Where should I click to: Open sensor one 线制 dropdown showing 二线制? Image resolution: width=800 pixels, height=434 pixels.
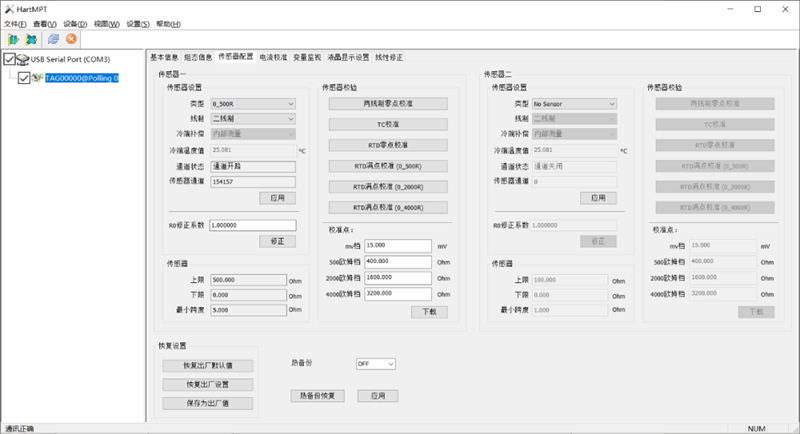pos(253,119)
